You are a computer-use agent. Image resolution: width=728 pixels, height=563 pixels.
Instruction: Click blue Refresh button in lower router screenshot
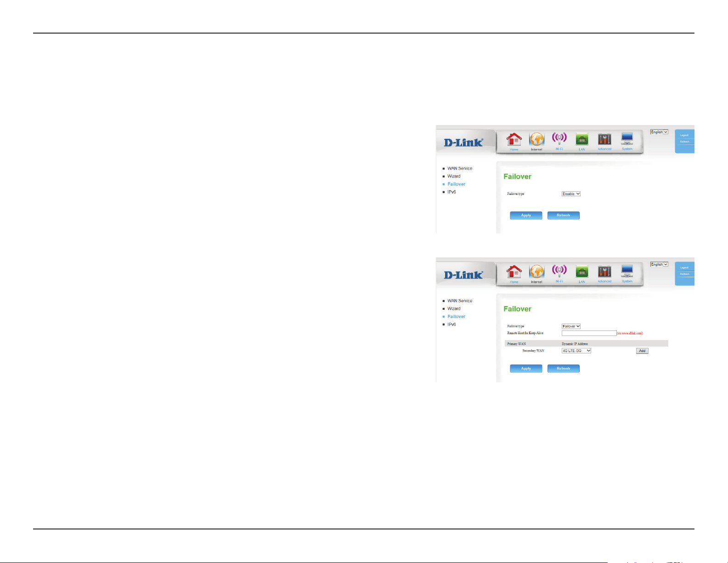coord(564,369)
